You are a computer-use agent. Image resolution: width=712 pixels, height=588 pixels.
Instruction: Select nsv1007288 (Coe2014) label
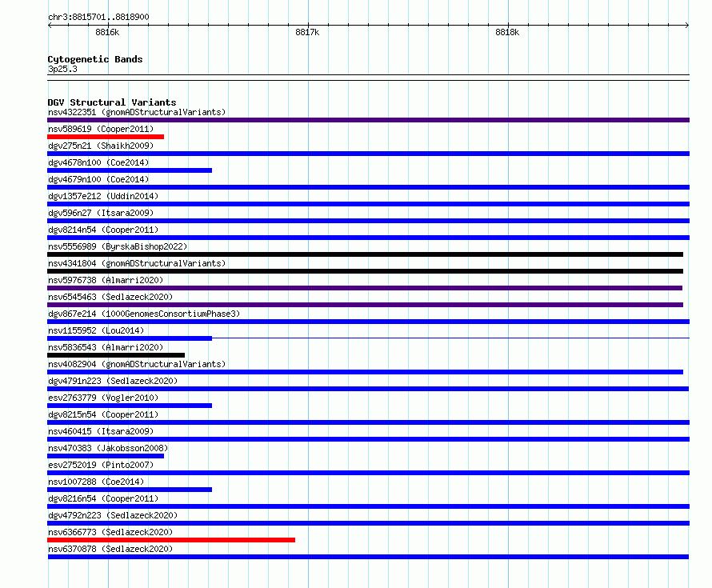[96, 482]
